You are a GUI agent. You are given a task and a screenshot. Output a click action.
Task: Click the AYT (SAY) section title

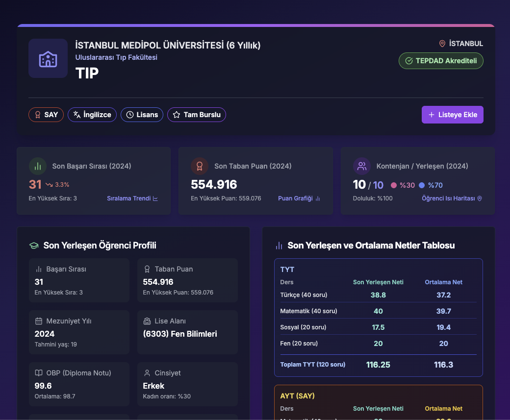click(298, 396)
